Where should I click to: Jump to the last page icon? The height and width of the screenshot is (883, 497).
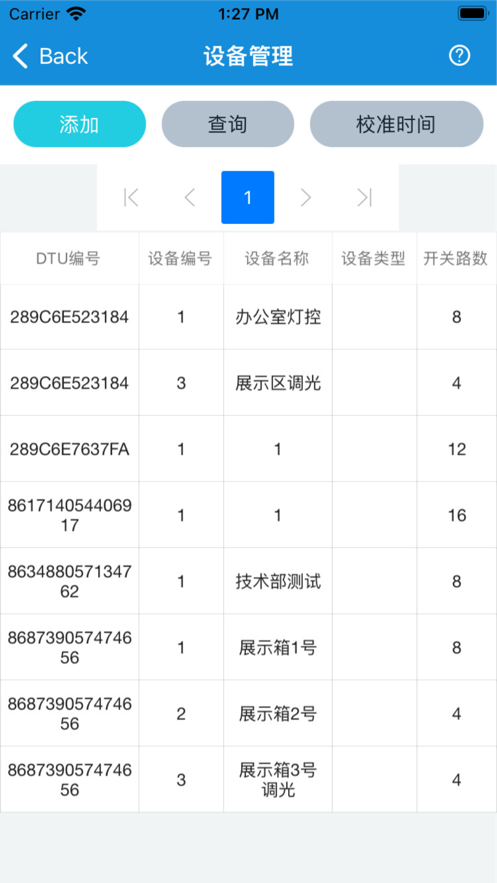point(365,197)
